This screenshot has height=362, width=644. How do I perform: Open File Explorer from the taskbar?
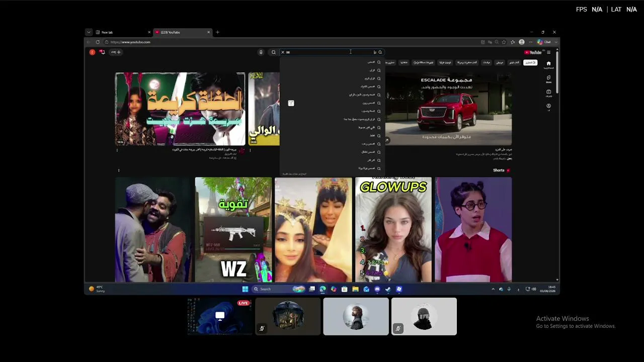point(355,289)
